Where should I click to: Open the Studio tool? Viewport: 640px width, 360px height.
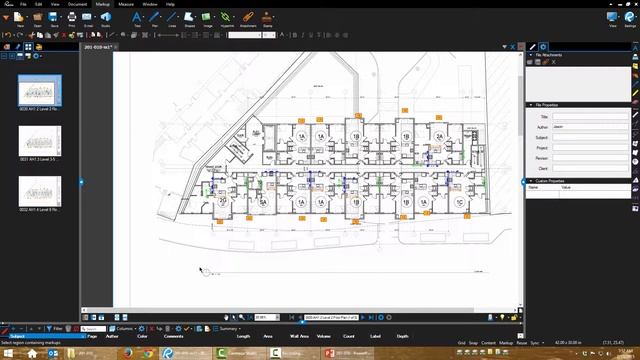106,18
